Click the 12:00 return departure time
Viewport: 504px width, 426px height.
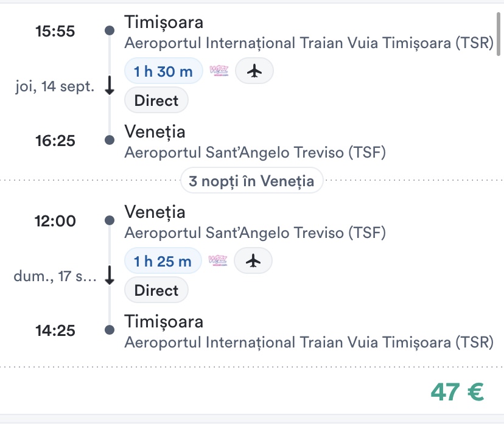pyautogui.click(x=55, y=221)
